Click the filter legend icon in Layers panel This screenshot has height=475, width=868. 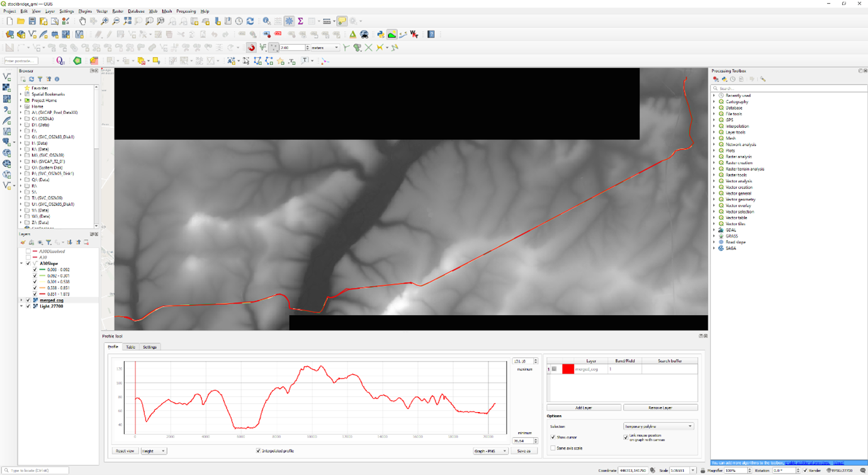pos(48,243)
